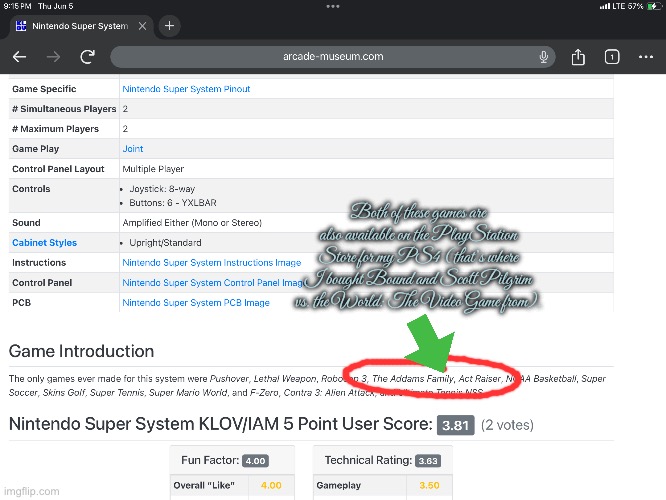Tap the Game Specific row label
Image resolution: width=666 pixels, height=500 pixels.
coord(44,89)
